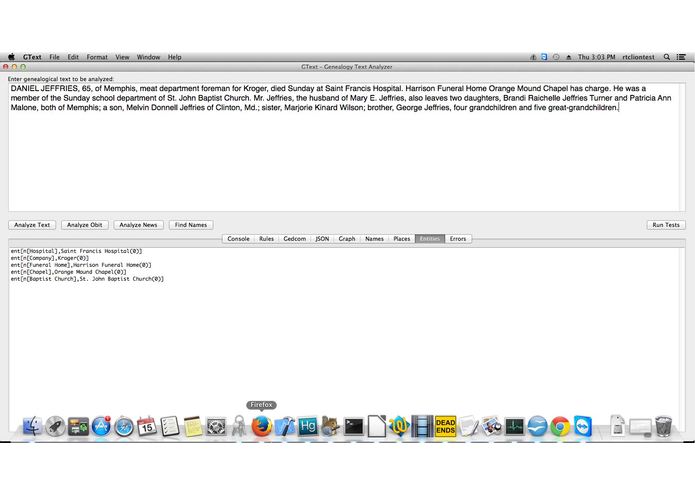Viewport: 695px width, 494px height.
Task: Open System Preferences gear icon
Action: (x=216, y=426)
